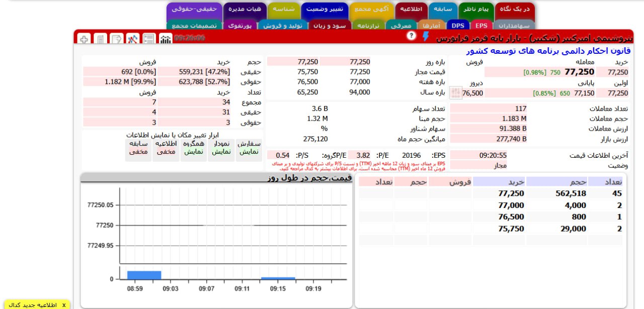Click the trade count value 117

click(x=521, y=109)
